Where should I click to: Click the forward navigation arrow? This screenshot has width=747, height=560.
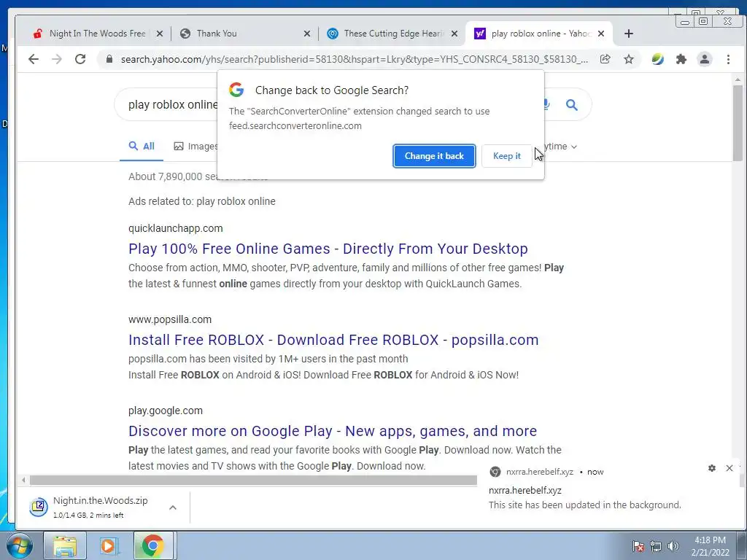57,59
